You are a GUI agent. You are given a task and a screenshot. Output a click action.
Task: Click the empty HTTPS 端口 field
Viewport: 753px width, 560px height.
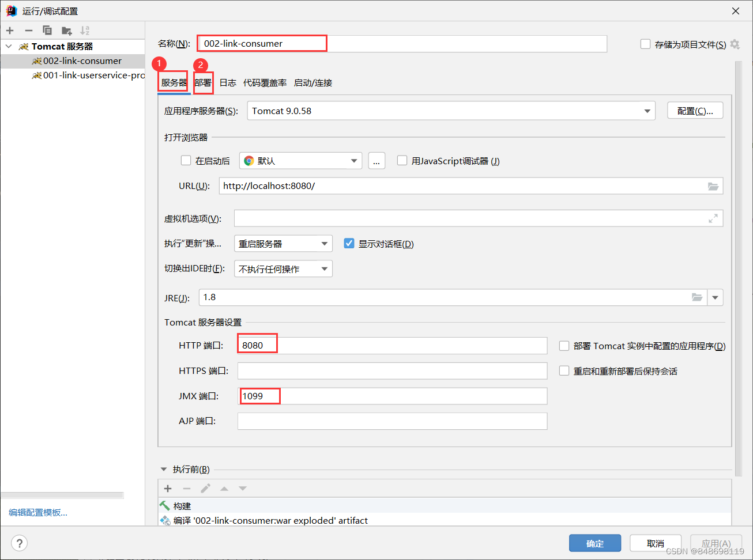[392, 371]
